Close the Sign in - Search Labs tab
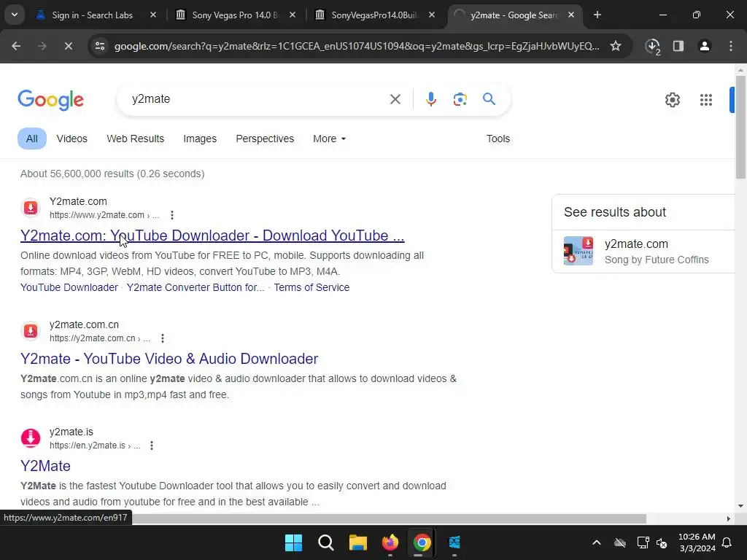 point(153,15)
